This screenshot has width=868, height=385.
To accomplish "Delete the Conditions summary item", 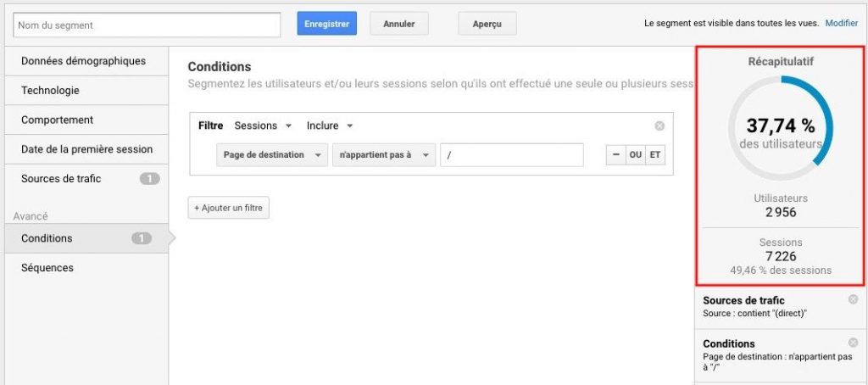I will coord(853,343).
